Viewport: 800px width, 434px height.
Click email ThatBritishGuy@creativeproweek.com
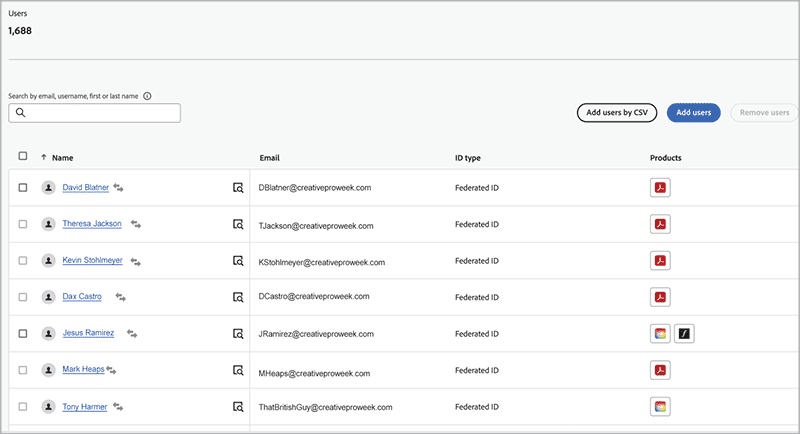click(x=326, y=407)
